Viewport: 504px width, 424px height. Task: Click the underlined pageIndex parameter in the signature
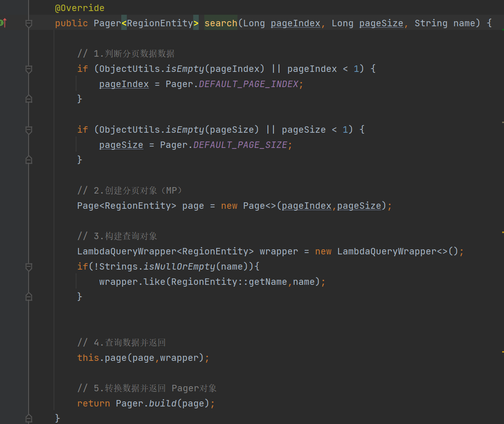pyautogui.click(x=295, y=23)
